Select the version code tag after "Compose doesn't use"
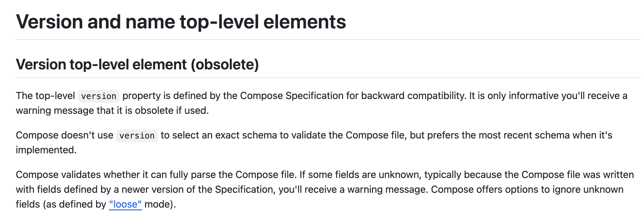Screen dimensions: 644x219 coord(137,135)
